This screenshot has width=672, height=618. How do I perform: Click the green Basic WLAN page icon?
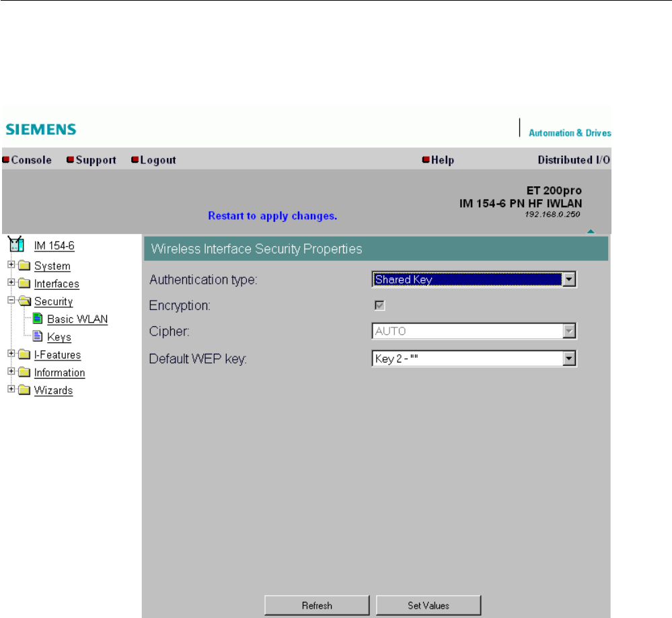coord(38,319)
